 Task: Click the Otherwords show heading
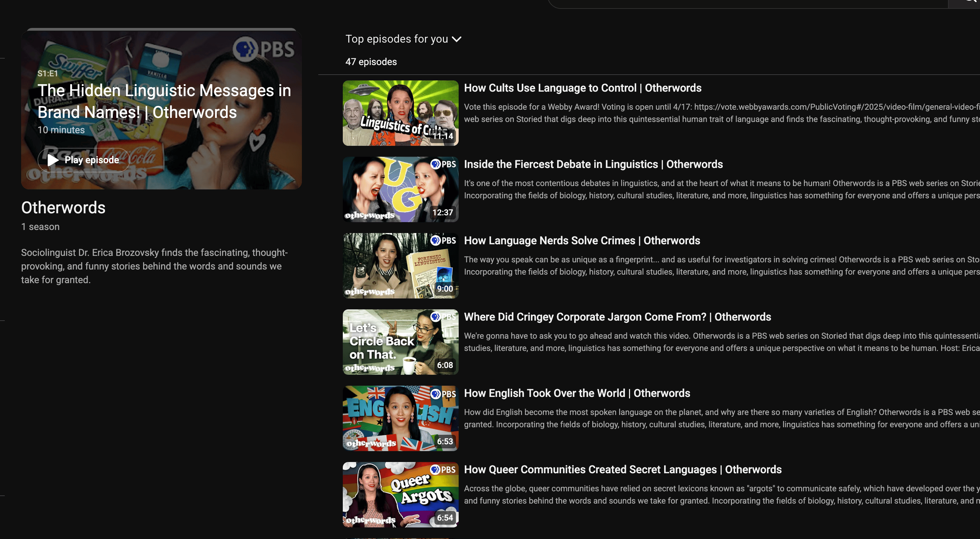pyautogui.click(x=63, y=208)
